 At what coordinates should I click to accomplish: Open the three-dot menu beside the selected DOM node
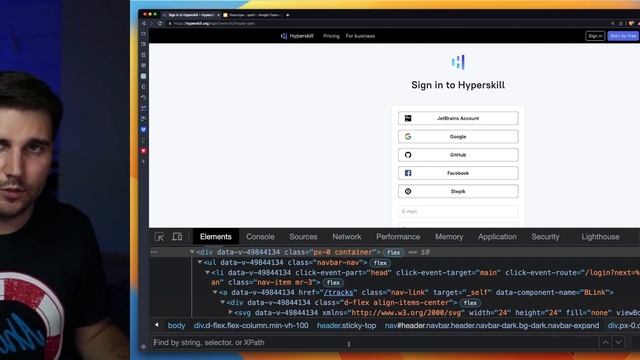tap(154, 252)
